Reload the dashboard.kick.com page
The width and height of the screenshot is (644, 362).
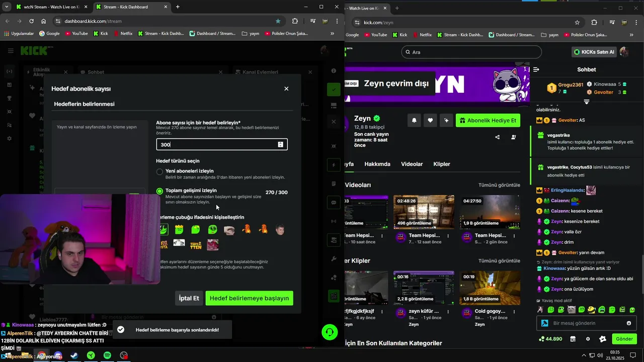pyautogui.click(x=31, y=21)
